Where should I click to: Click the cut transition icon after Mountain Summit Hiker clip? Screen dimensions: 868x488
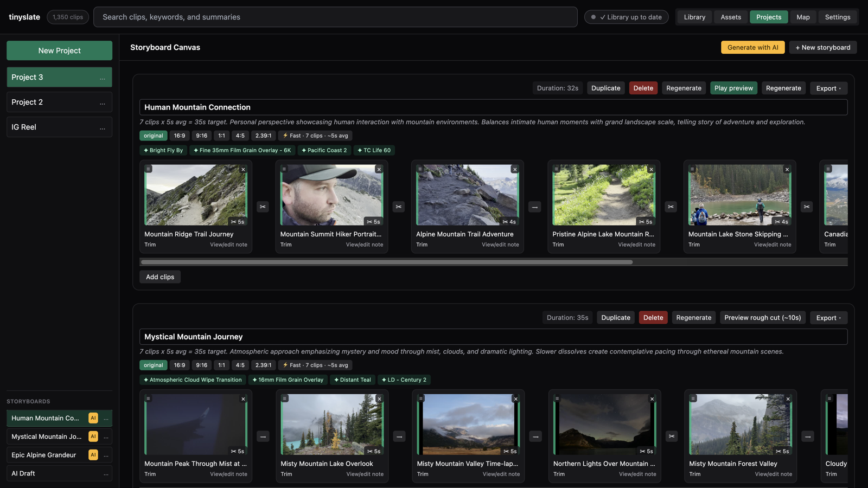pyautogui.click(x=399, y=207)
